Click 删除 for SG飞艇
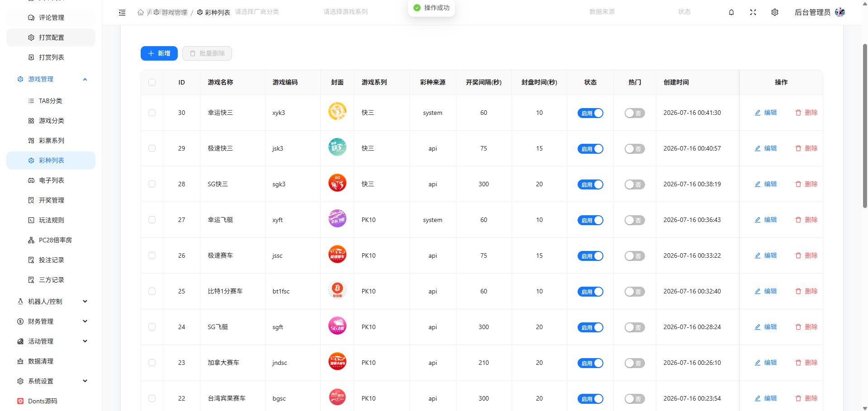Viewport: 868px width, 411px height. [x=806, y=327]
